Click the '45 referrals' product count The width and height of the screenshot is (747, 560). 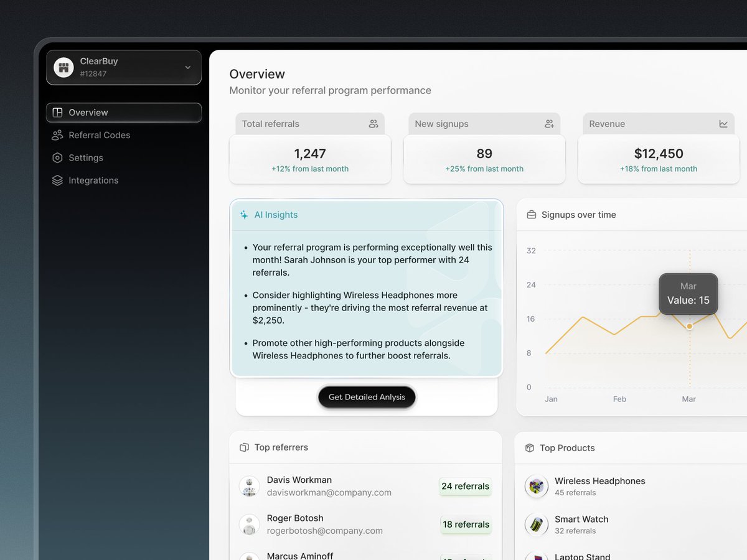(575, 493)
